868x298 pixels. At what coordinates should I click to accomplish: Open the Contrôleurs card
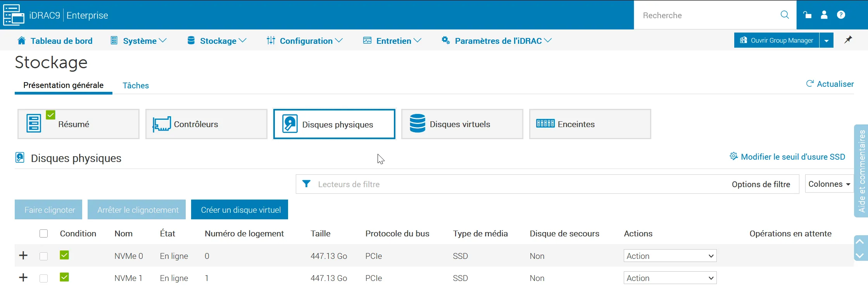[x=206, y=124]
